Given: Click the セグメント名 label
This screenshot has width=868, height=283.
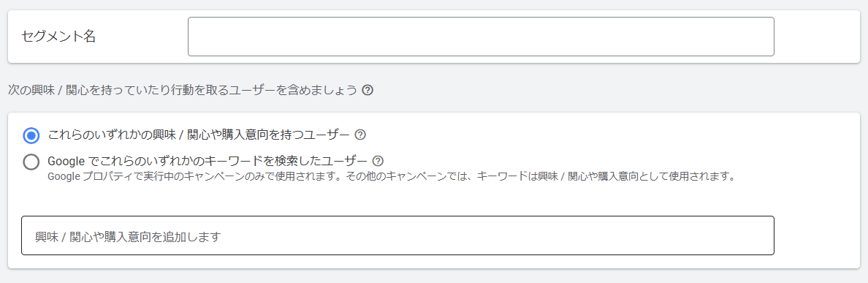Looking at the screenshot, I should tap(58, 37).
